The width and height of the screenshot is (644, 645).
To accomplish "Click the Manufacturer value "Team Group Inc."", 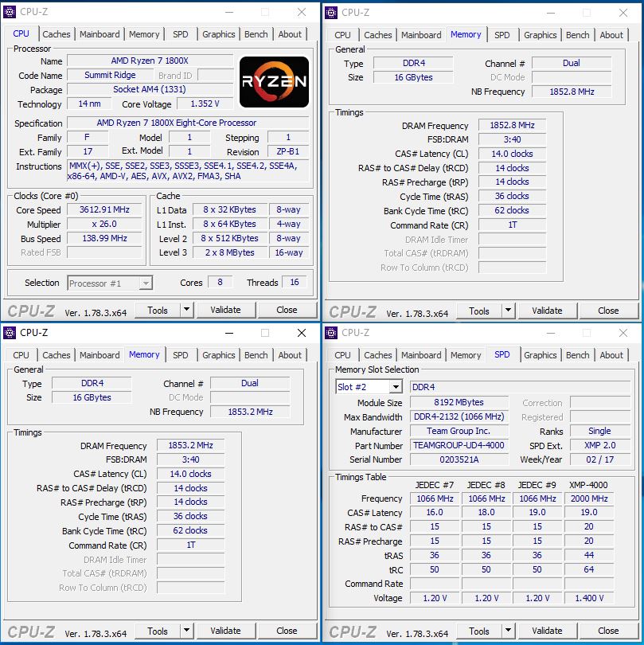I will pyautogui.click(x=459, y=431).
